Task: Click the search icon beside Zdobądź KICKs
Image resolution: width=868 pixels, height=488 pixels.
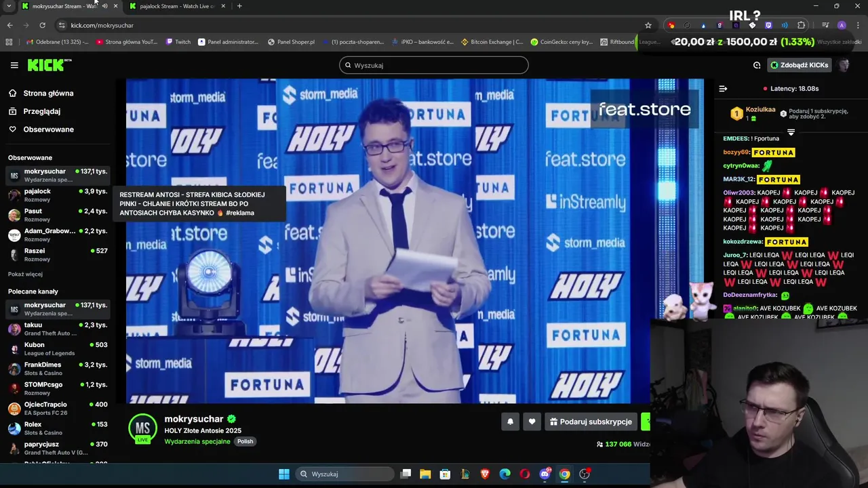Action: point(757,65)
